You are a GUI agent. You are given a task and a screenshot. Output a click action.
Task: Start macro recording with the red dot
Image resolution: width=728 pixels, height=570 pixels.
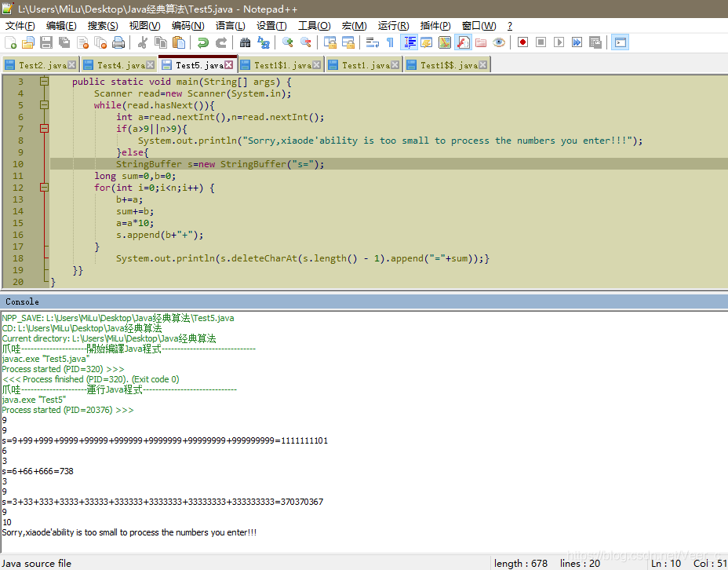pyautogui.click(x=522, y=42)
